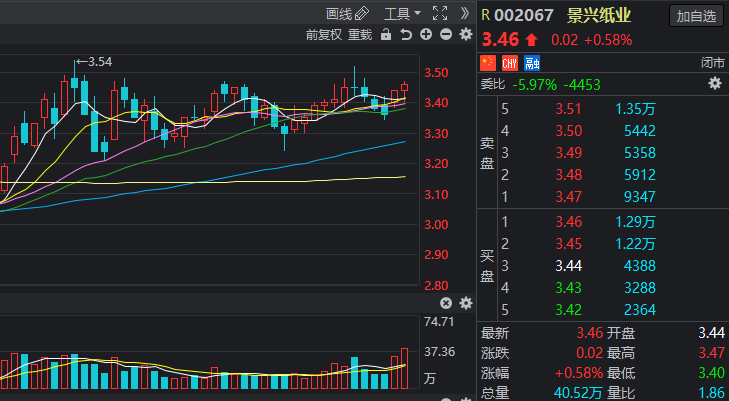Toggle the chart lock icon
729x401 pixels.
click(x=386, y=34)
